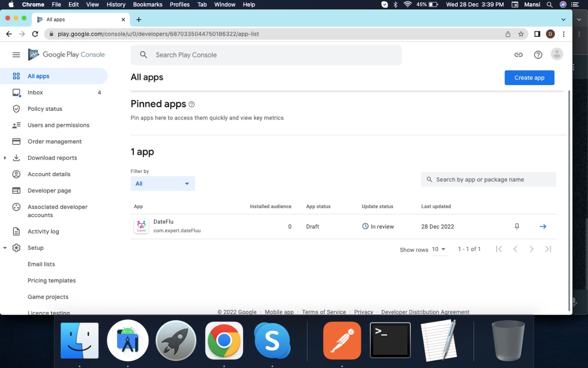Screen dimensions: 588x368
Task: Open the Filter by All dropdown
Action: (x=163, y=184)
